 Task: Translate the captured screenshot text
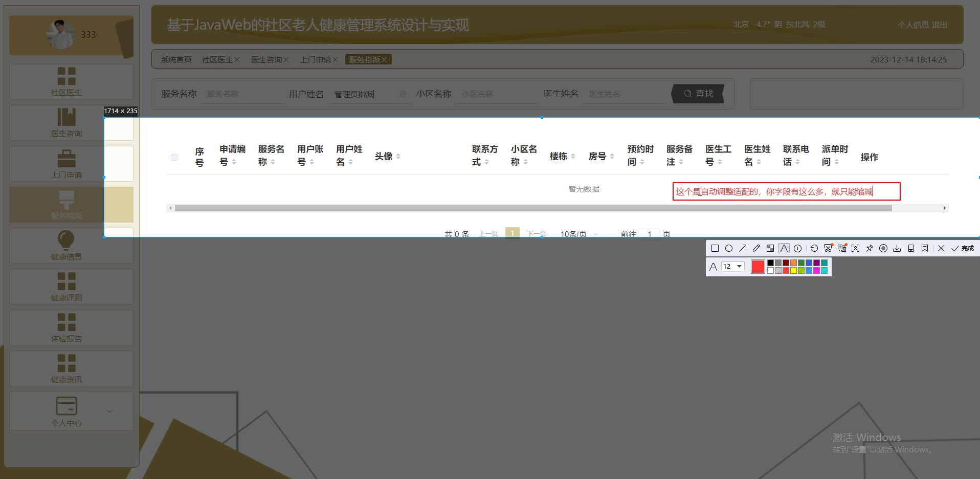[x=842, y=248]
